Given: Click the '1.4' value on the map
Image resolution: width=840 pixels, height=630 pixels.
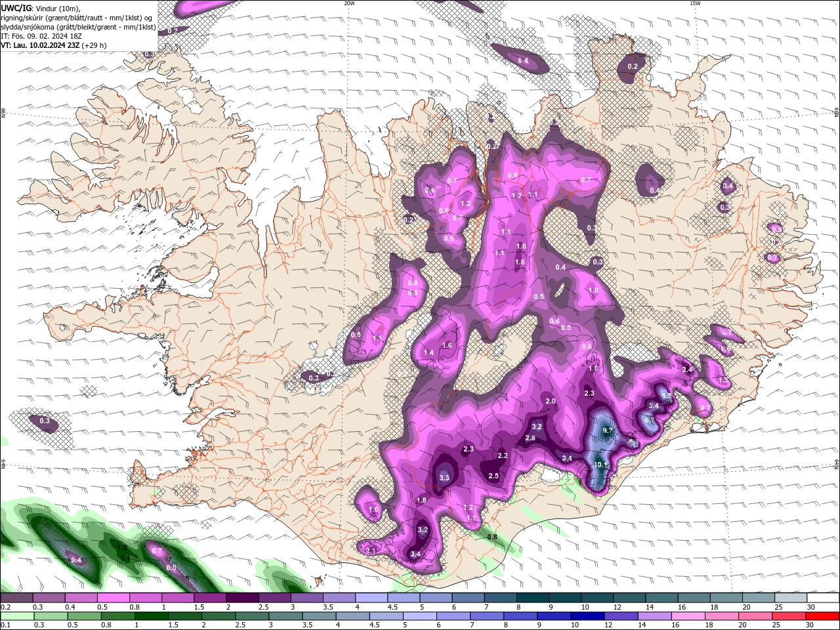Looking at the screenshot, I should [x=429, y=352].
